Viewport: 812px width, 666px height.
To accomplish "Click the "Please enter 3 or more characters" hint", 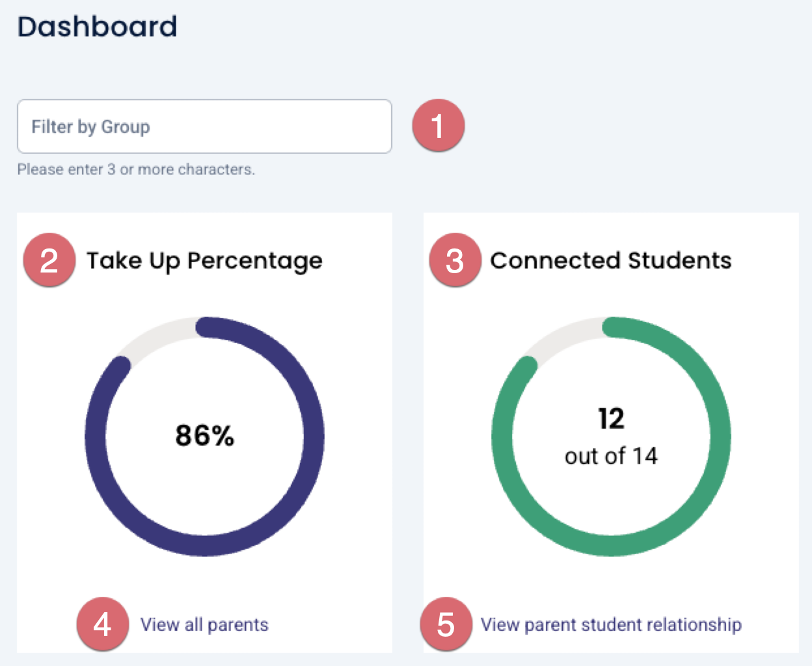I will pos(136,170).
